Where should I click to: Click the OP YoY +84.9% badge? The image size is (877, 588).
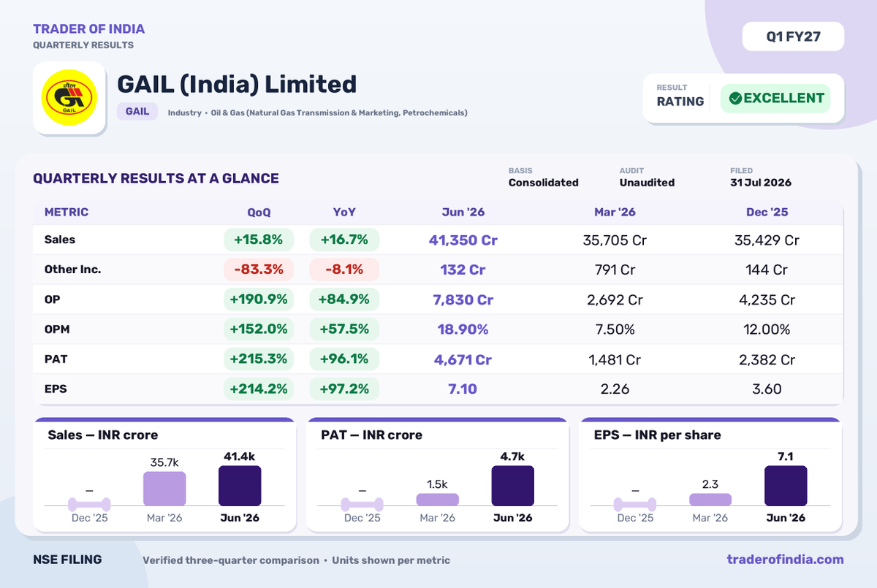click(344, 299)
